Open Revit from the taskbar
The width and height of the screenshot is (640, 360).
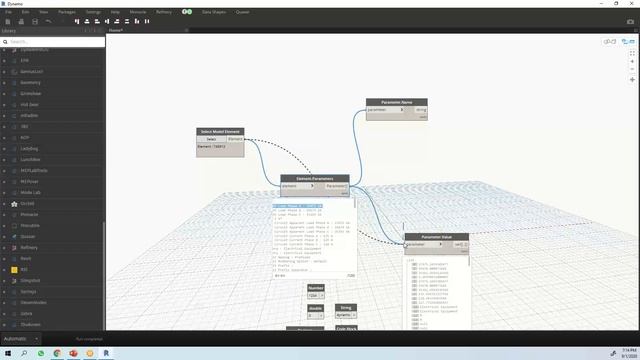(x=106, y=353)
